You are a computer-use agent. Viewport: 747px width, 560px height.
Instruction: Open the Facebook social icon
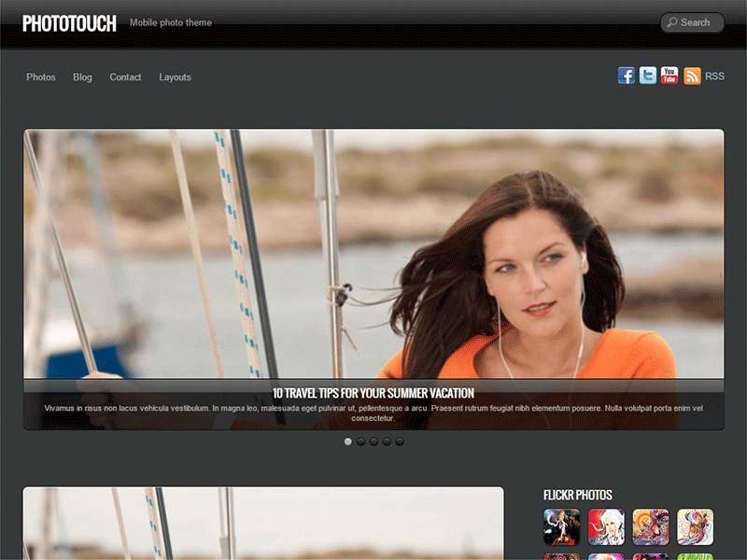click(x=626, y=76)
